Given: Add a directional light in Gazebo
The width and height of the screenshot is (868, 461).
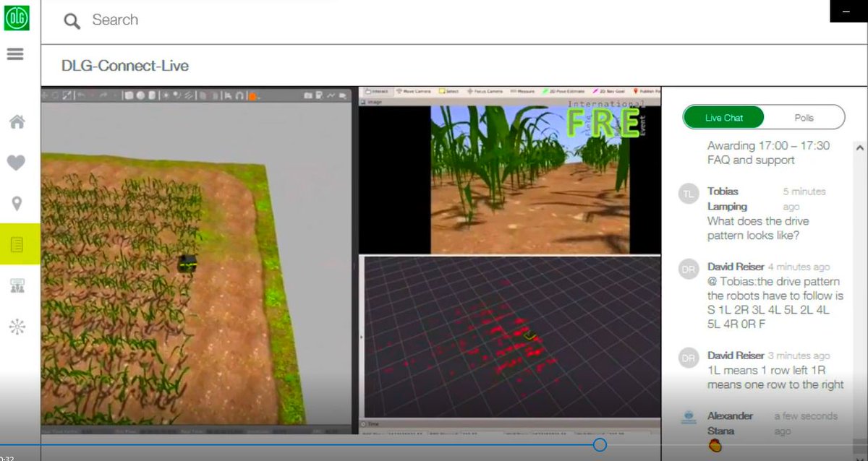Looking at the screenshot, I should (x=188, y=95).
